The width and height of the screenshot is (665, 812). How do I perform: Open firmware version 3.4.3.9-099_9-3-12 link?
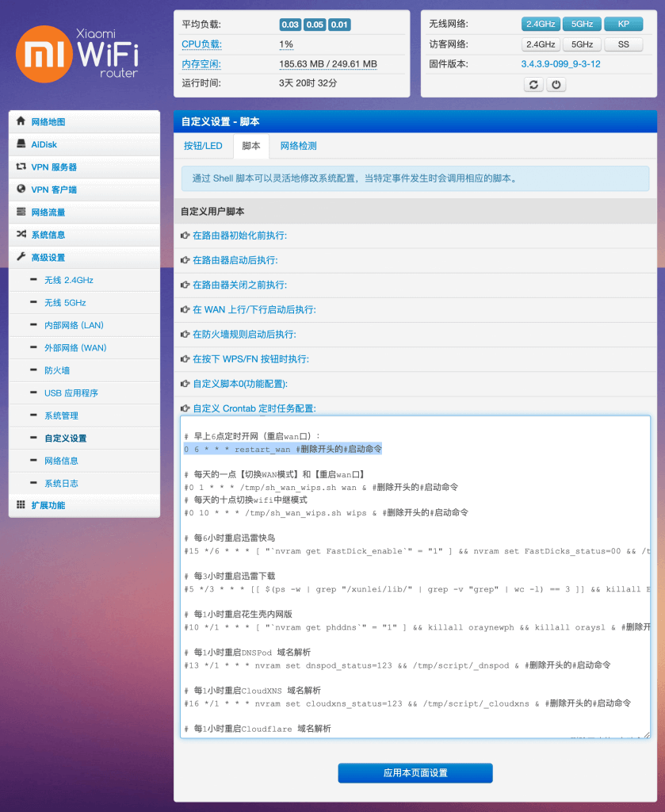560,64
